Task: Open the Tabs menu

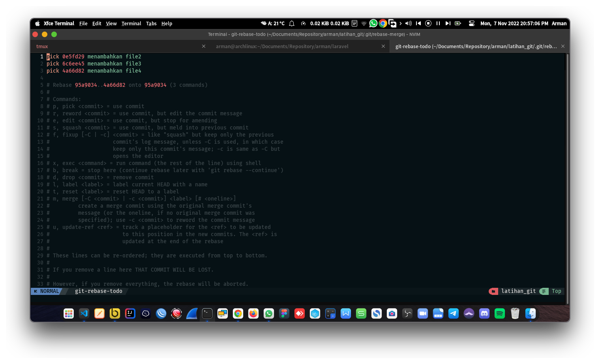Action: [x=151, y=23]
